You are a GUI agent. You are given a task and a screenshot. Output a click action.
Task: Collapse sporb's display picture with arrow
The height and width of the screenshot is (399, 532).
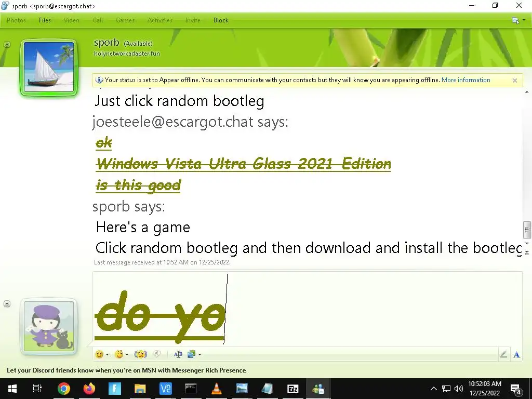(7, 45)
